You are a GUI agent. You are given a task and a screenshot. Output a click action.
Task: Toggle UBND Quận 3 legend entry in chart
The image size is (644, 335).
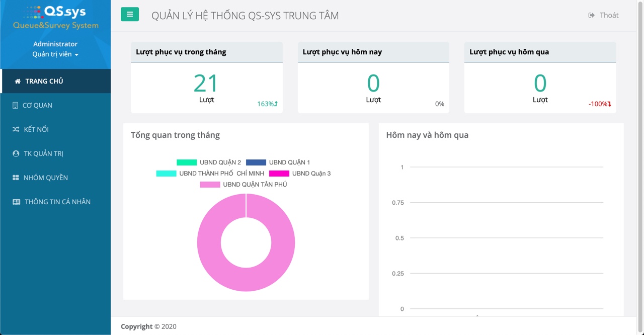pos(300,174)
